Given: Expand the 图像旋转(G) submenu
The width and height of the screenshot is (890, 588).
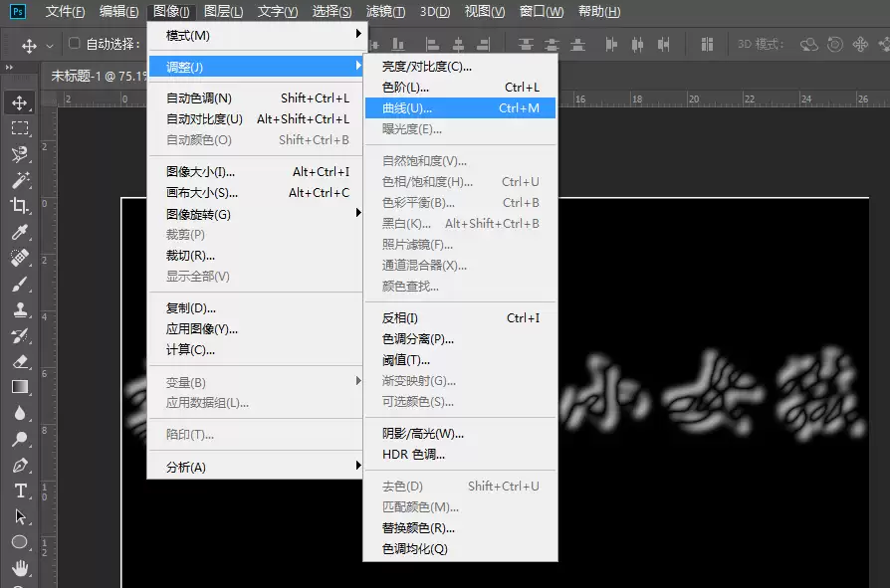Looking at the screenshot, I should coord(256,214).
